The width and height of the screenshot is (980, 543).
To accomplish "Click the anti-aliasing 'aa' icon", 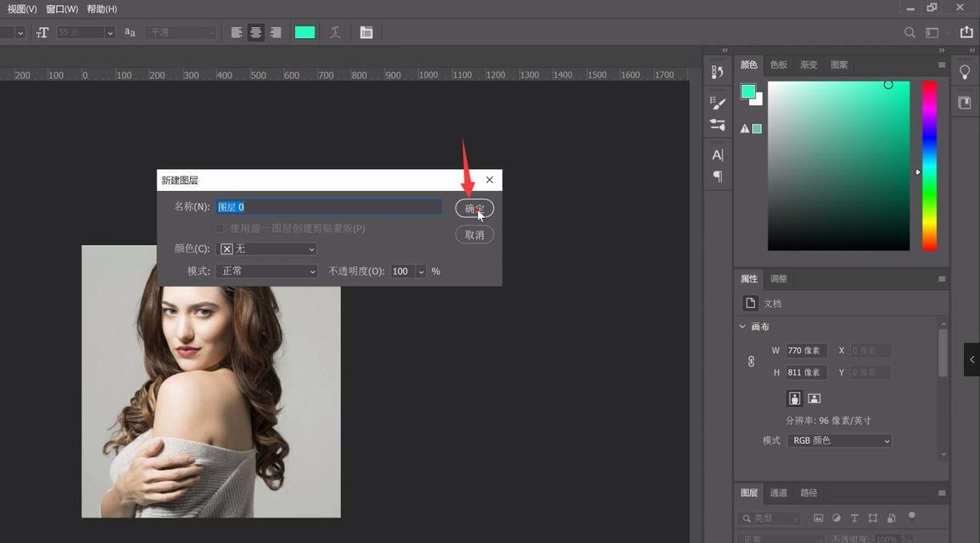I will tap(130, 32).
